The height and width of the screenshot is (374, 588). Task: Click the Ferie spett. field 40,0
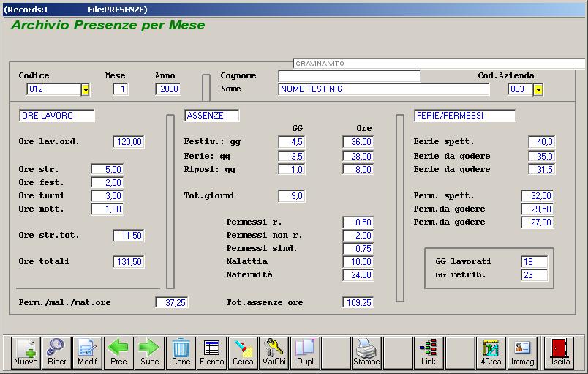pyautogui.click(x=542, y=142)
